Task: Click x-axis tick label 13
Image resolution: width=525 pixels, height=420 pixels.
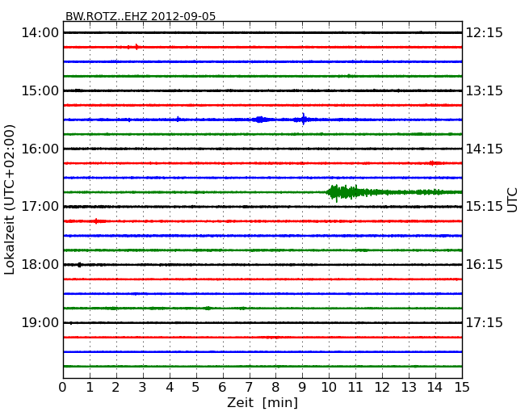Action: [409, 388]
